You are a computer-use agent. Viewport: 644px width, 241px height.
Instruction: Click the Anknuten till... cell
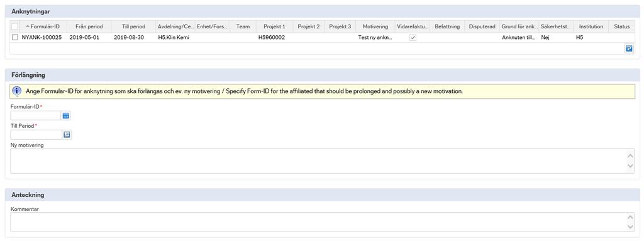tap(519, 37)
